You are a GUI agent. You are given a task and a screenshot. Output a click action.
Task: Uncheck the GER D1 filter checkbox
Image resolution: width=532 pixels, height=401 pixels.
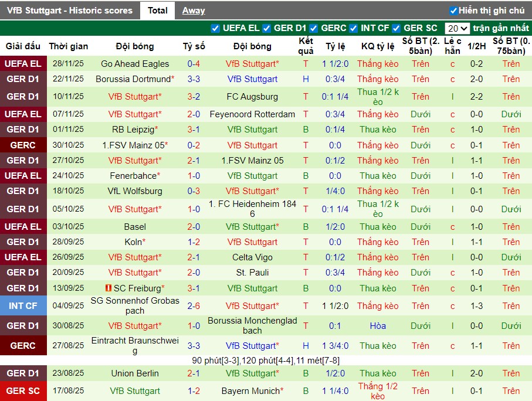pyautogui.click(x=266, y=28)
